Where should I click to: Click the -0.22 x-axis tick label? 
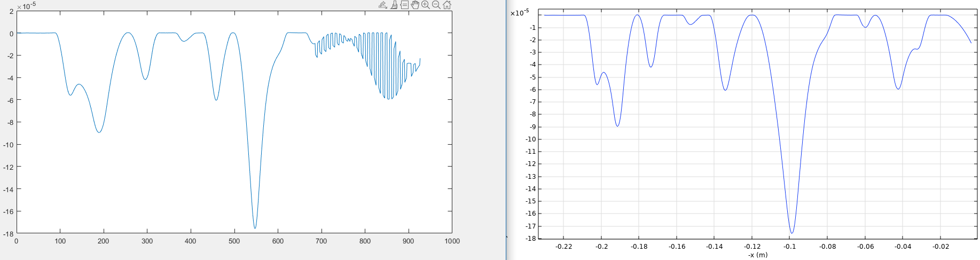[564, 247]
